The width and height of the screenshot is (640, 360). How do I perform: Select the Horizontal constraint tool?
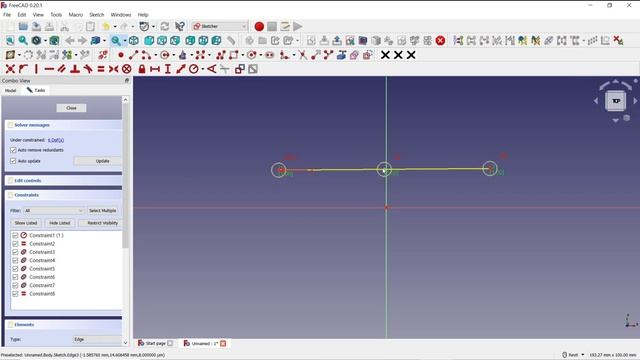point(49,69)
